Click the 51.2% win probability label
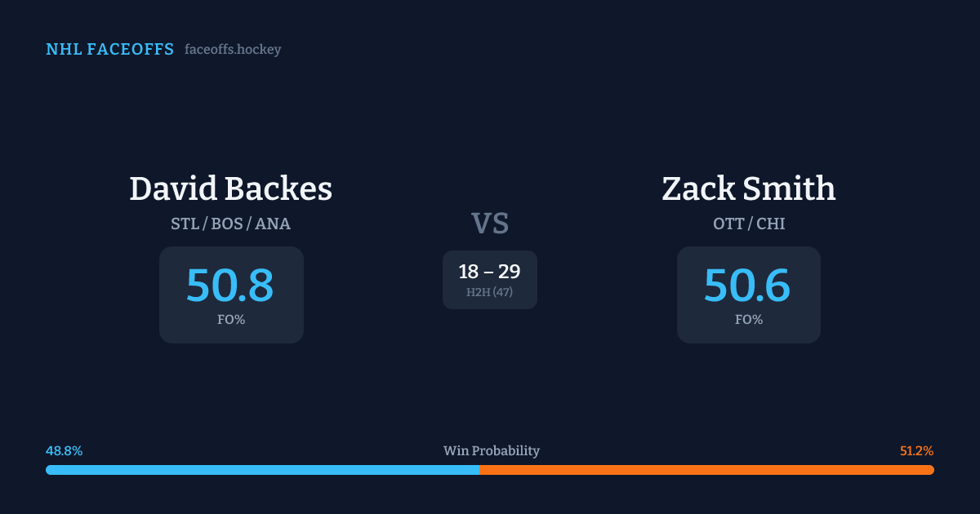The image size is (980, 514). [916, 451]
